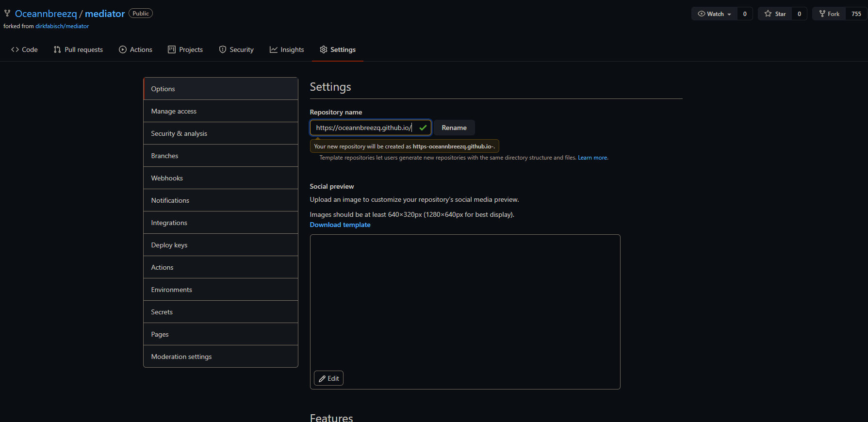Click the Settings gear icon

pos(324,49)
